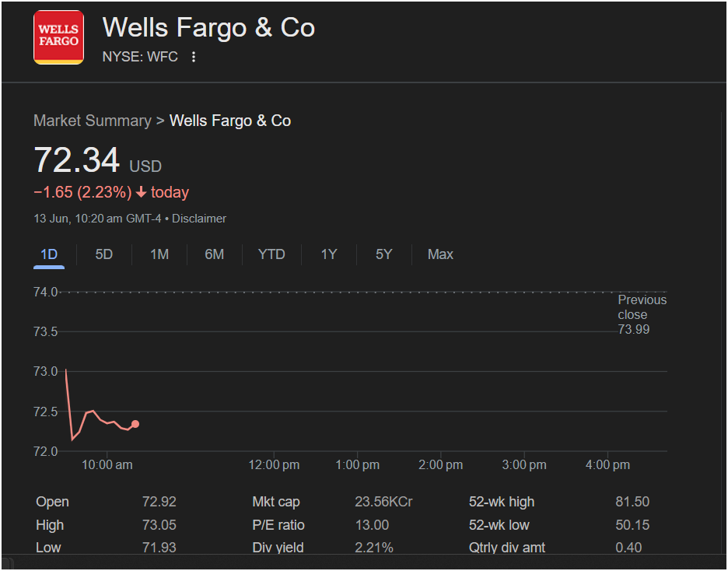
Task: Open the three-dot options menu beside NYSE: WFC
Action: (194, 57)
